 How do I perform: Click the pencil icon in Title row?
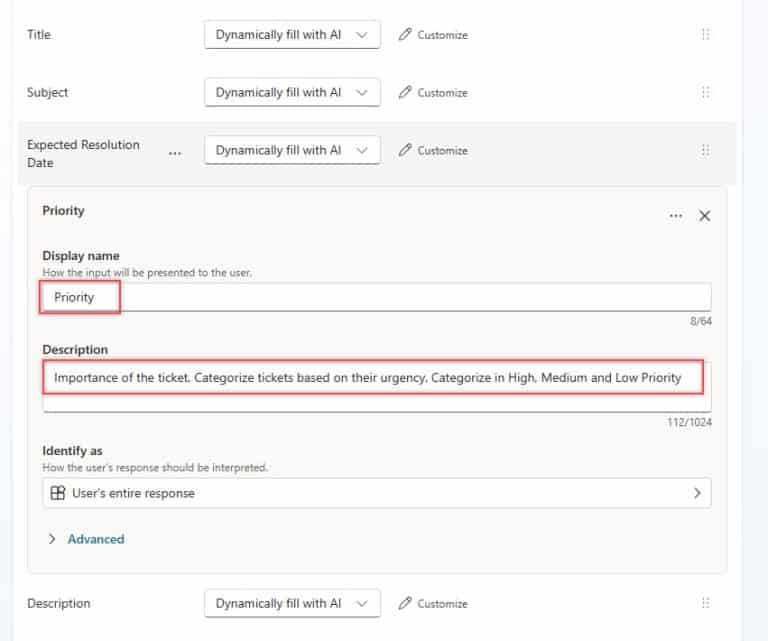[405, 35]
